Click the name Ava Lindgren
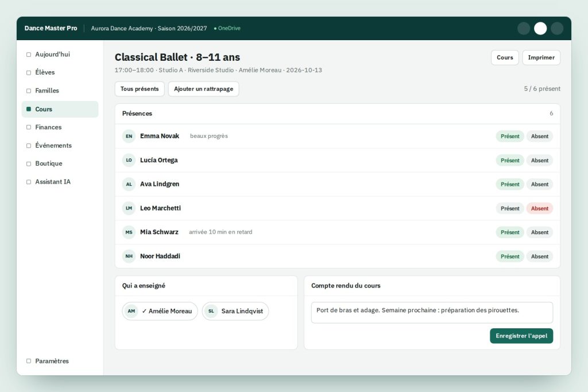The image size is (588, 392). (x=160, y=184)
